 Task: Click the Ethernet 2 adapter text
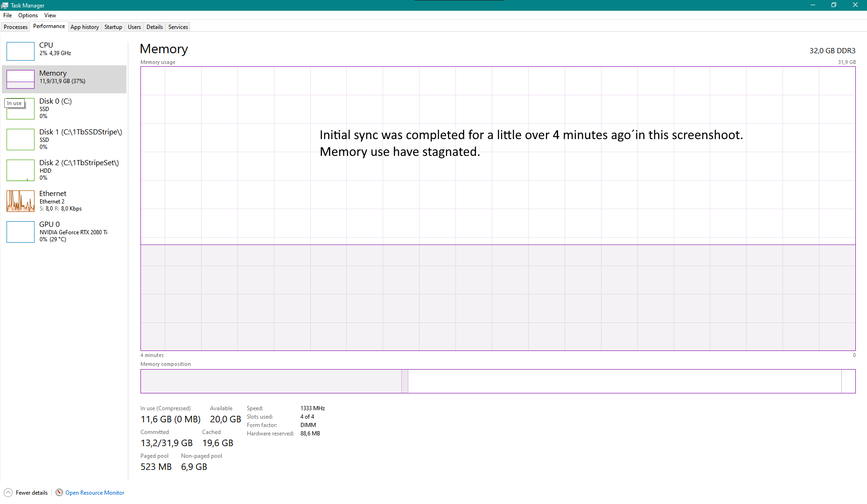(52, 202)
